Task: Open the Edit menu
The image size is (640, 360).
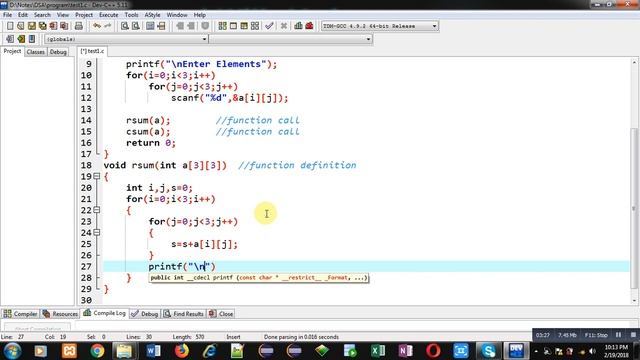Action: click(x=23, y=15)
